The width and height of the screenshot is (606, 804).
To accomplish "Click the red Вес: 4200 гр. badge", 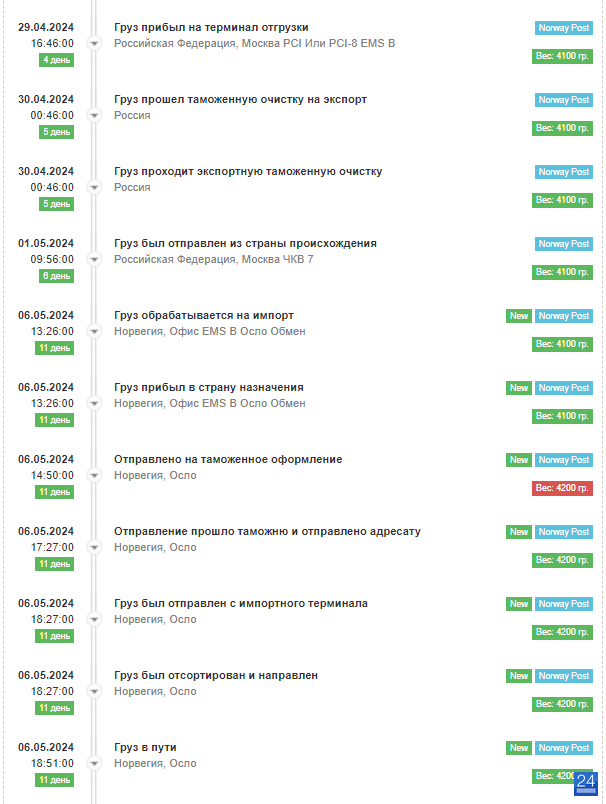I will [562, 488].
